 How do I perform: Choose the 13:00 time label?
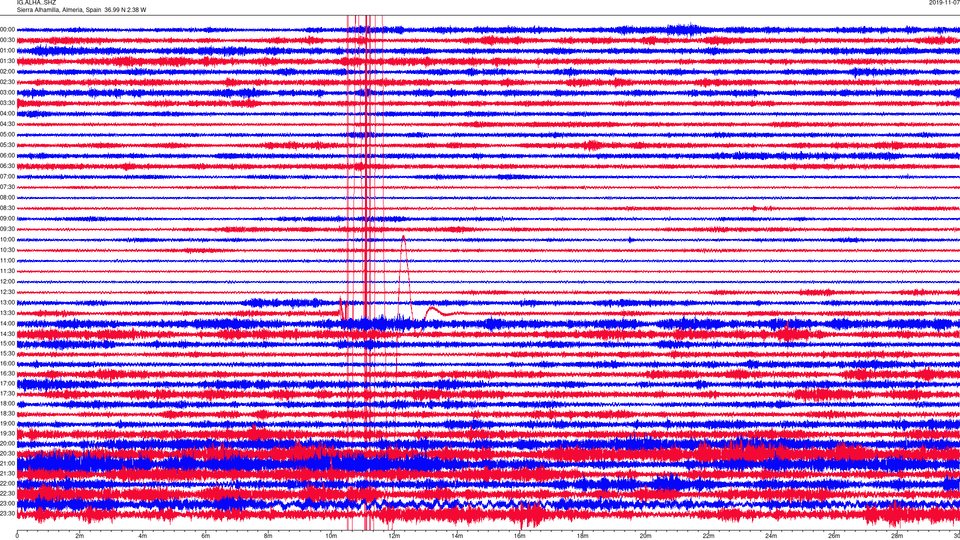click(7, 302)
